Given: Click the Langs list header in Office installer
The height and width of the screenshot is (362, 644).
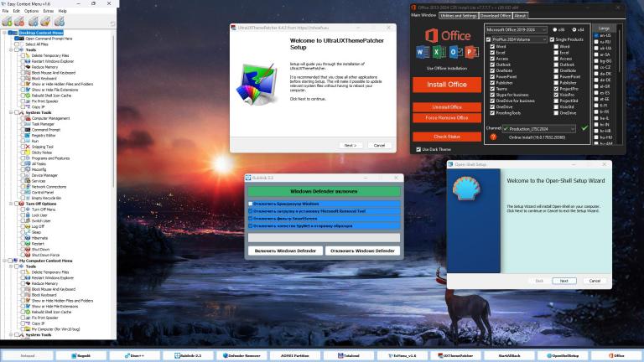Looking at the screenshot, I should (x=604, y=28).
